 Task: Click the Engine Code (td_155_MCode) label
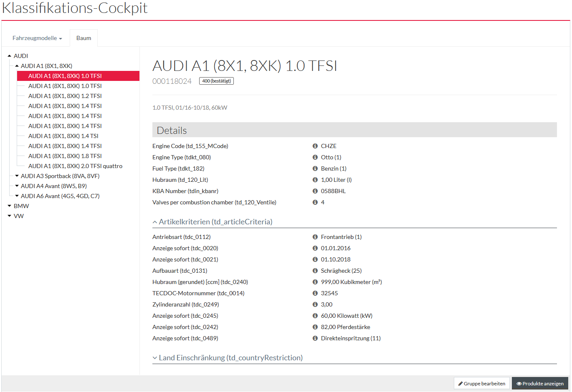pos(190,146)
